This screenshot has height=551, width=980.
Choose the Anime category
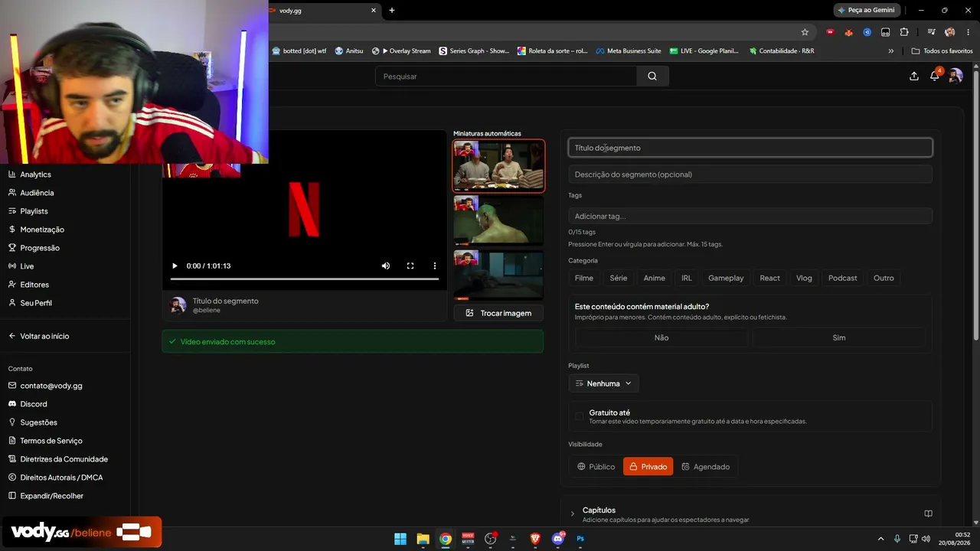(x=655, y=278)
